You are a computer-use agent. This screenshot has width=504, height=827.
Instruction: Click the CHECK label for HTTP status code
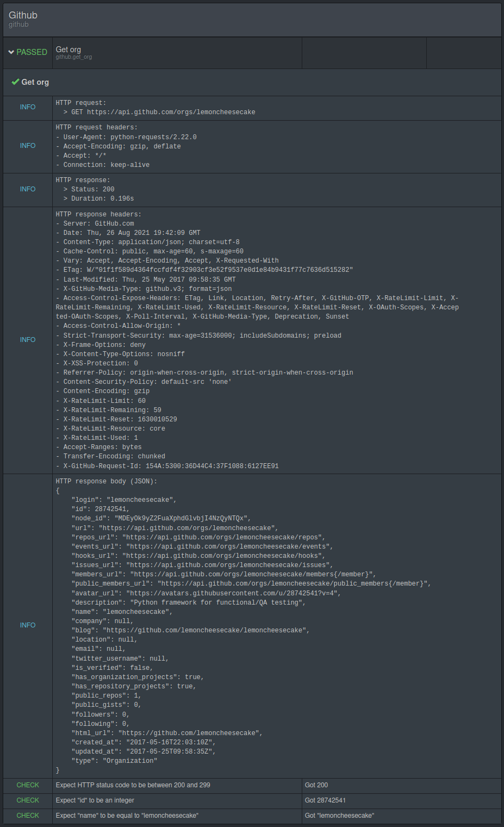(x=28, y=785)
